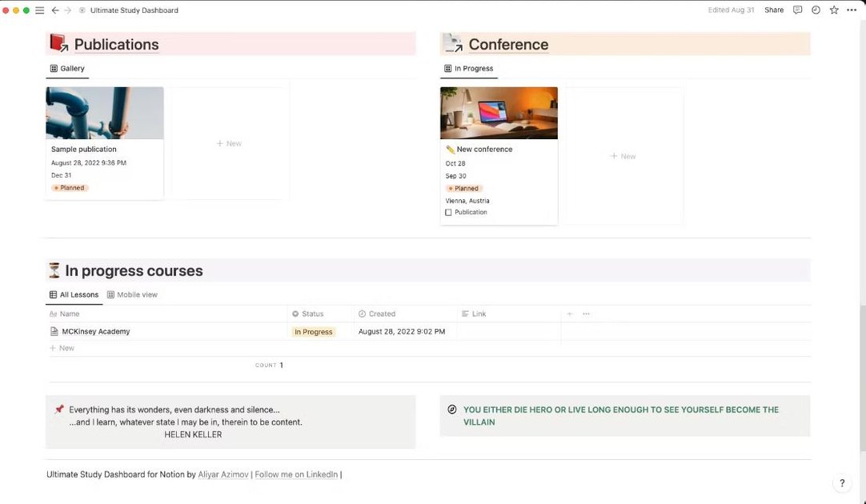Add new card in Publications gallery
Image resolution: width=866 pixels, height=504 pixels.
(x=229, y=143)
